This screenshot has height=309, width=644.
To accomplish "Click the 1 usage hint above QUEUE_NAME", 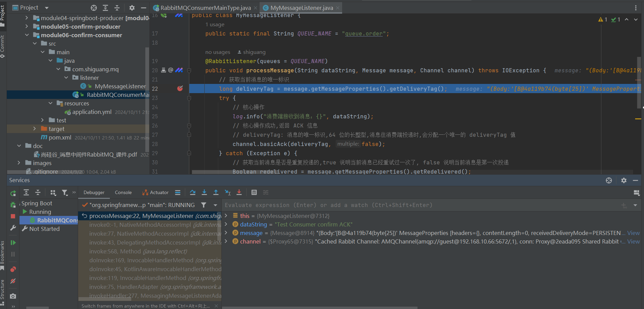I will click(x=215, y=25).
